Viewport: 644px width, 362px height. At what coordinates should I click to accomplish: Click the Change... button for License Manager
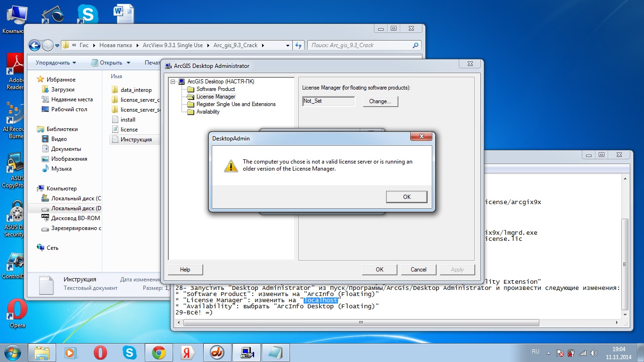click(380, 101)
